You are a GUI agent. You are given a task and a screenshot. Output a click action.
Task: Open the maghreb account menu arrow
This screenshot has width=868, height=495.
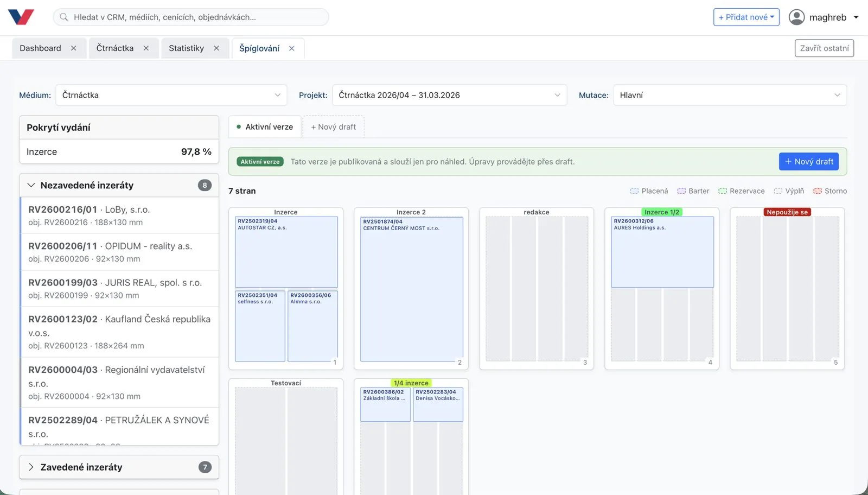click(856, 17)
